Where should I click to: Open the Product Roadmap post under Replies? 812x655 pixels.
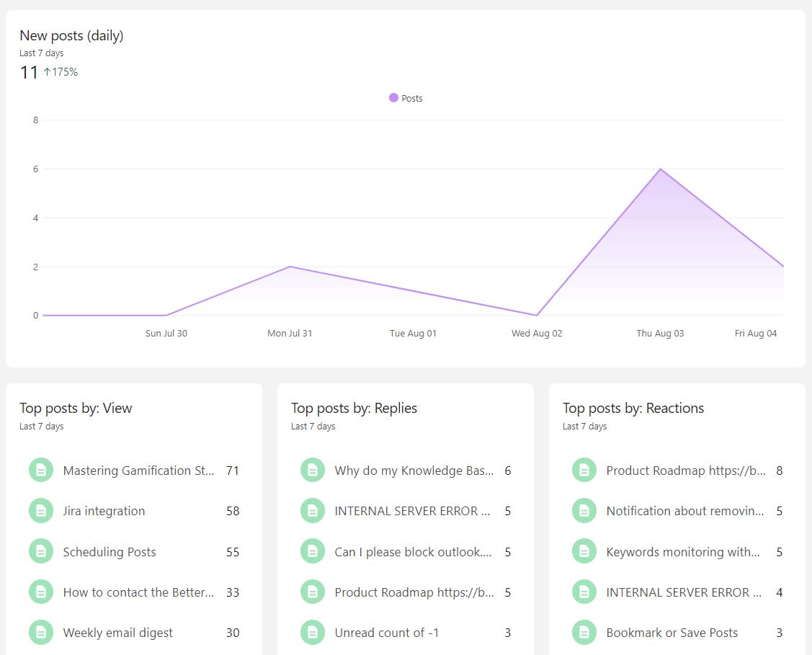point(414,592)
